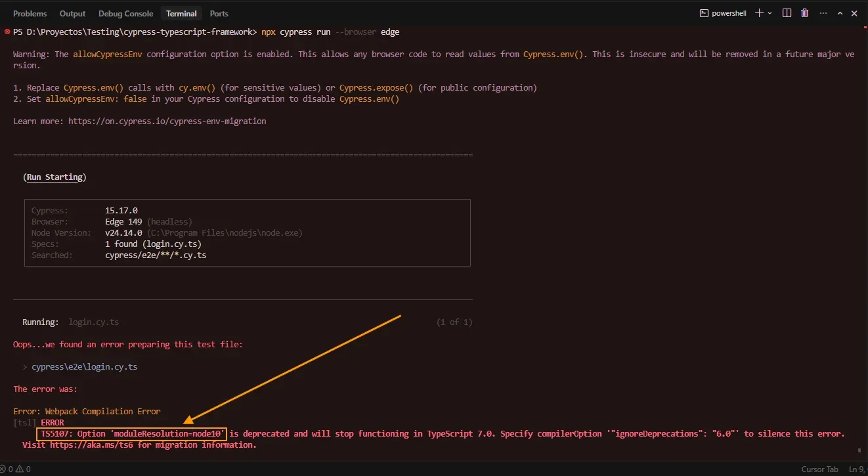Click the 'npx cypress run' command text
This screenshot has height=476, width=868.
[295, 32]
